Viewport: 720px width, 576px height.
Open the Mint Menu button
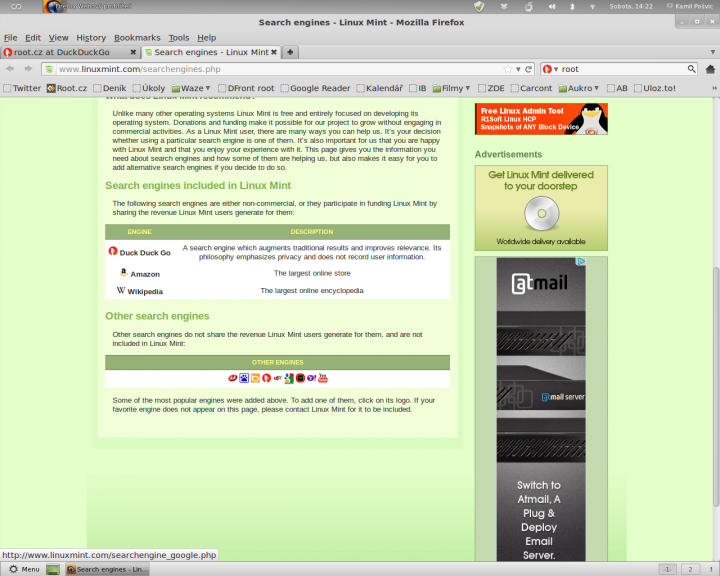(x=24, y=570)
